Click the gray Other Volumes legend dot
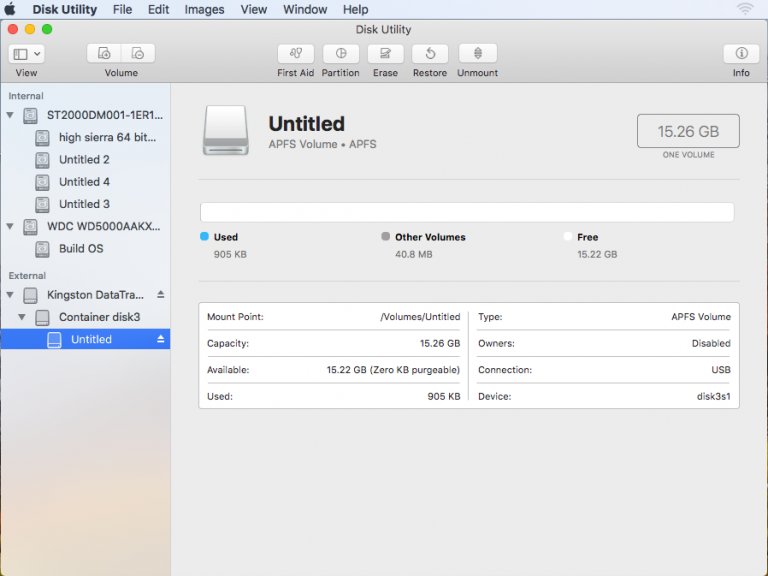Screen dimensions: 768x576 click(385, 237)
